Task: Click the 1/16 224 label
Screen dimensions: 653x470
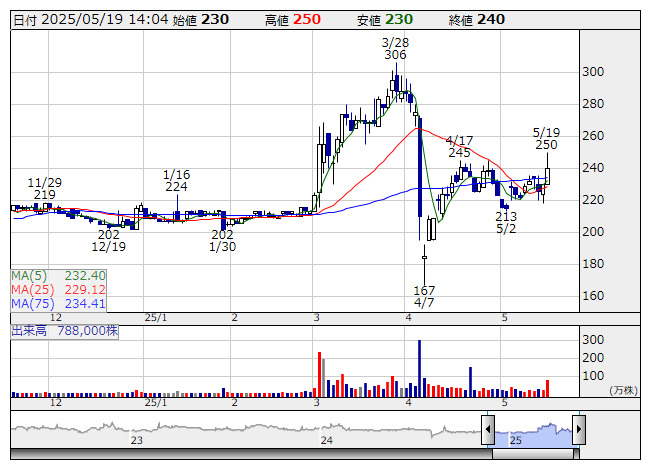Action: pos(176,180)
